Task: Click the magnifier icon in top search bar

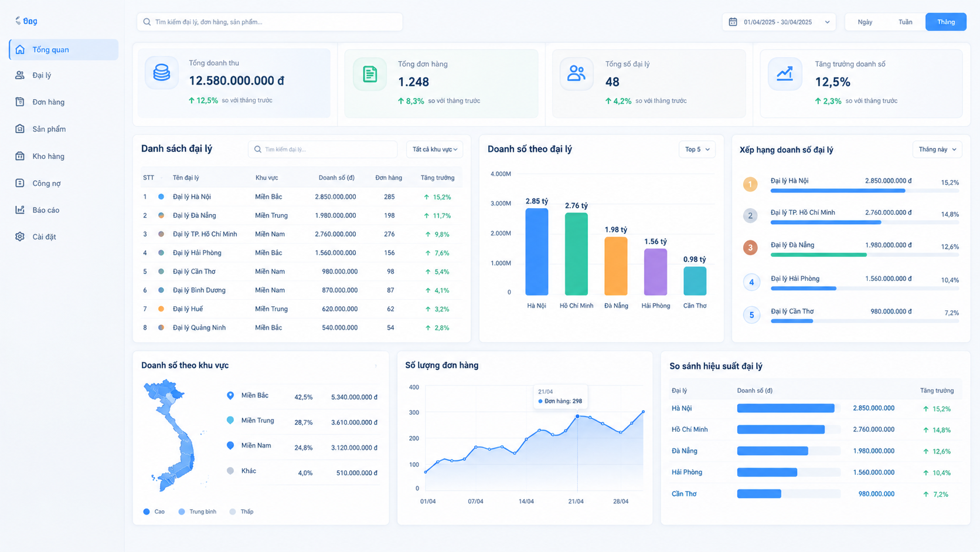Action: [x=147, y=22]
